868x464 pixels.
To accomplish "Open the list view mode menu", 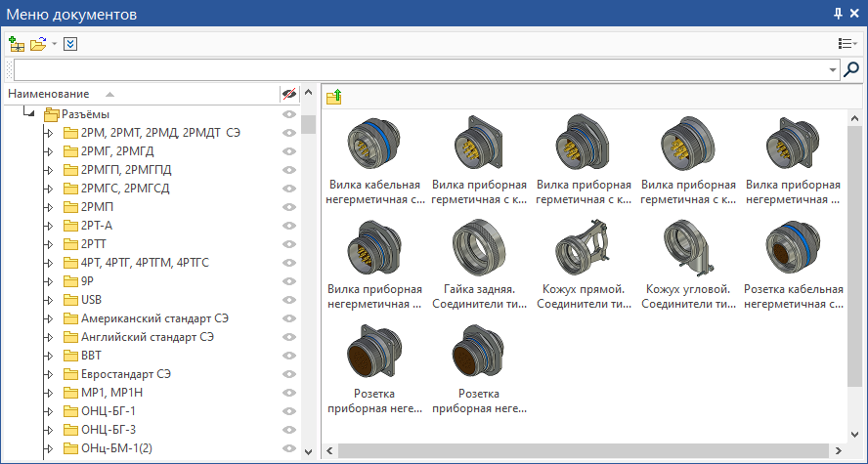I will pos(847,44).
